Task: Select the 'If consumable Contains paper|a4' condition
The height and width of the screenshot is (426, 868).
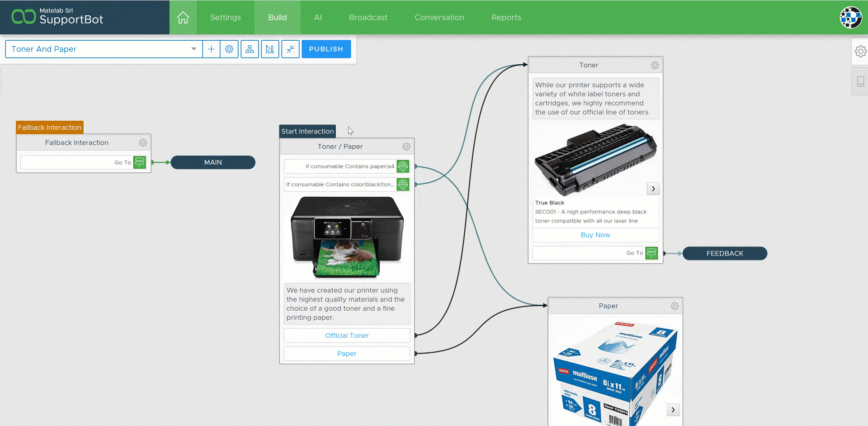Action: tap(347, 166)
